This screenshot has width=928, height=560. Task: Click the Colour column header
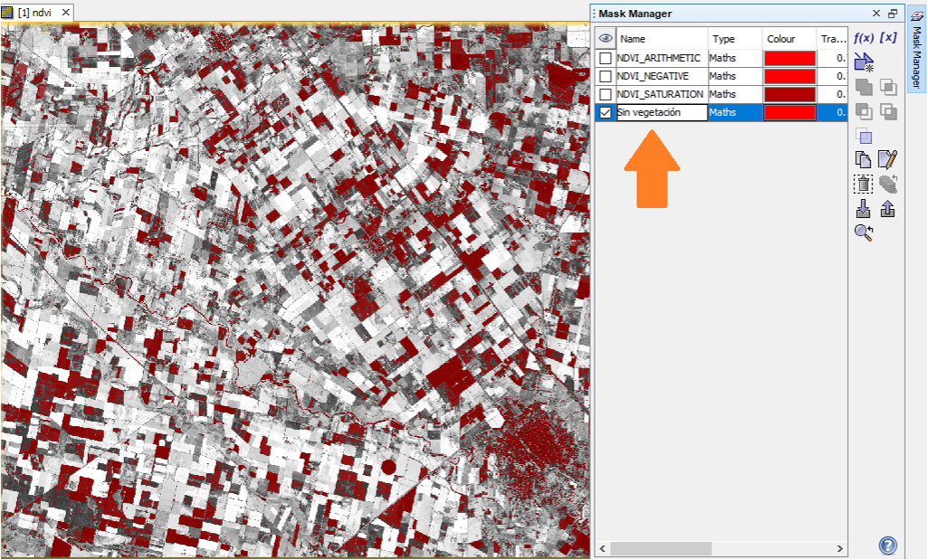point(789,38)
